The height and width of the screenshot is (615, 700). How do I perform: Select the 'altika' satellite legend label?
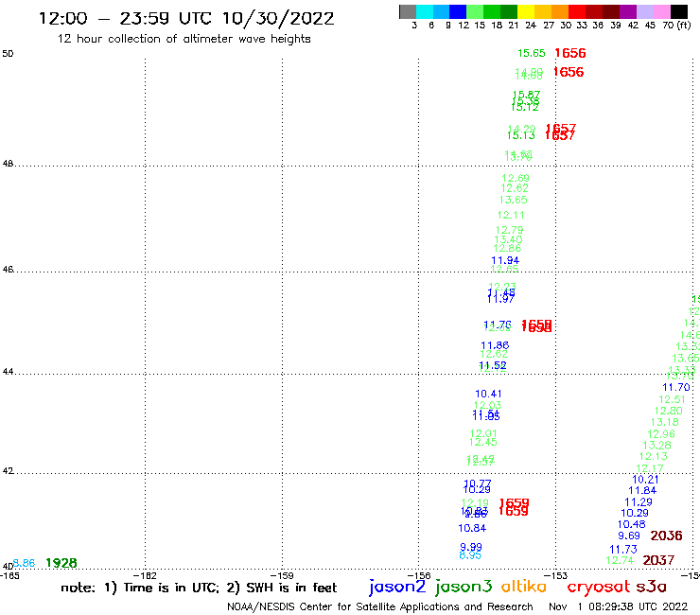[524, 586]
